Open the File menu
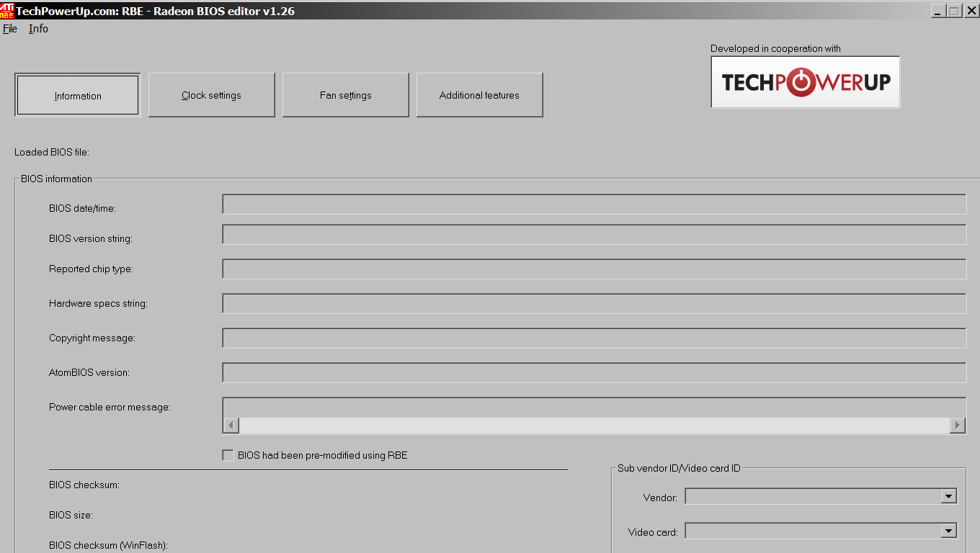980x553 pixels. tap(10, 29)
